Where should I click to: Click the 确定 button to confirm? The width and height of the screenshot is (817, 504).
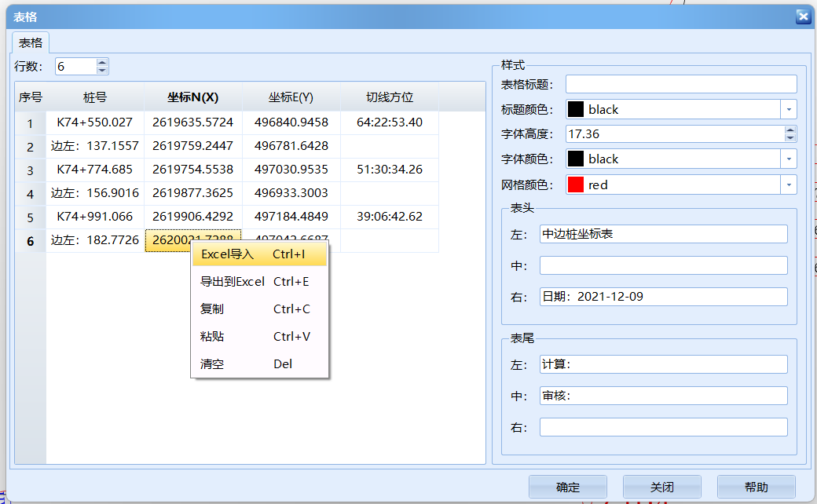point(567,487)
